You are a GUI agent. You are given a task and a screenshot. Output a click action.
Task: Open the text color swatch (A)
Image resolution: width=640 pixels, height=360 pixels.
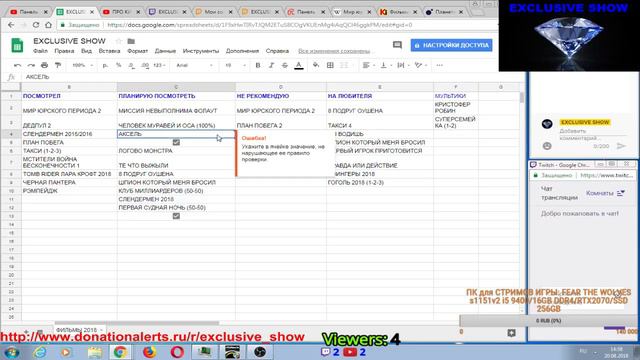tap(299, 65)
